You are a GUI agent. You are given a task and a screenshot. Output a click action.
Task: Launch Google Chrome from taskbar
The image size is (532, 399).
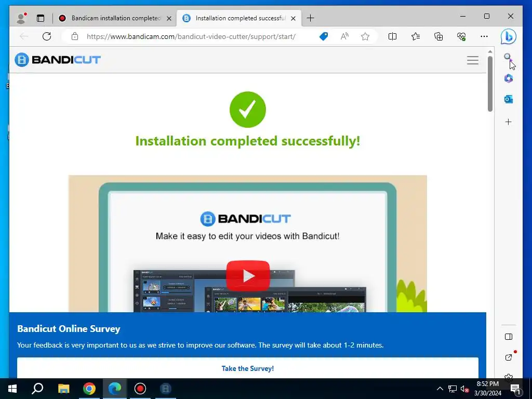(x=89, y=389)
